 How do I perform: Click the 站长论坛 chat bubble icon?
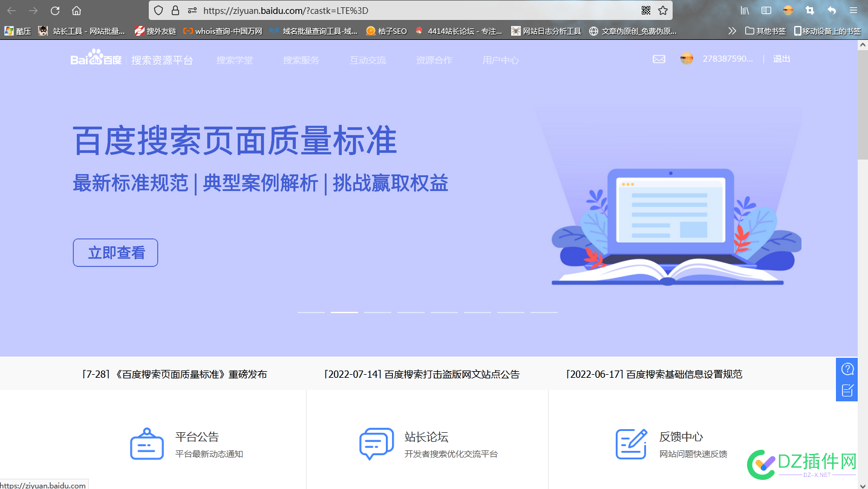click(x=377, y=444)
